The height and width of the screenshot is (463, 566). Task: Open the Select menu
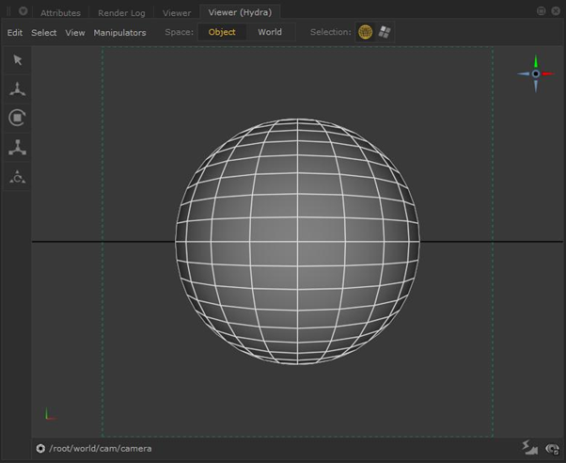[x=44, y=33]
